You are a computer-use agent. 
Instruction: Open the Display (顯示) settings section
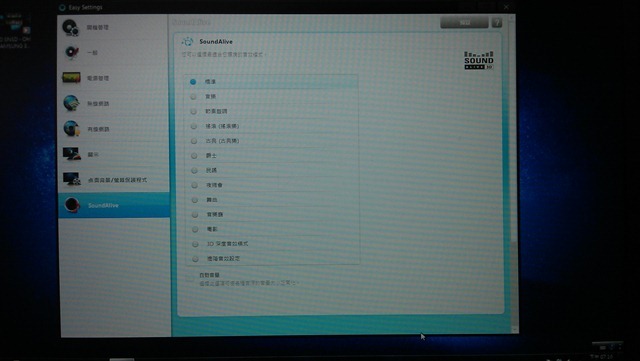pos(113,154)
